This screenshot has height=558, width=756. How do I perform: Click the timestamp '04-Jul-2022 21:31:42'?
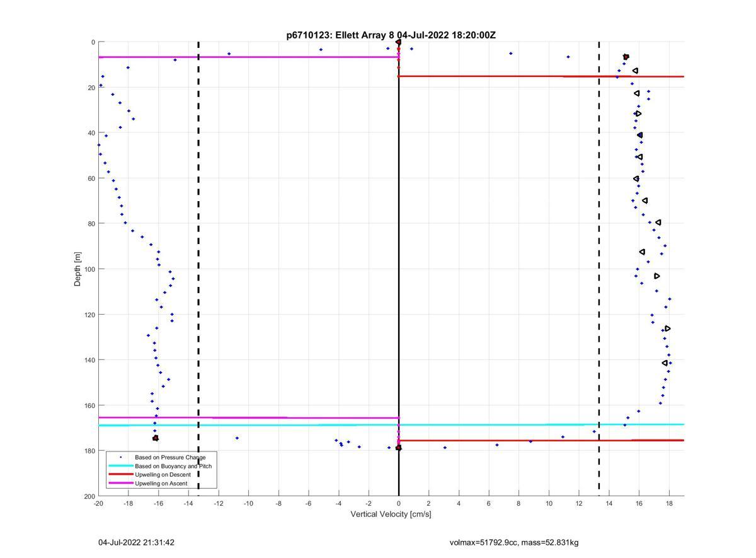click(136, 542)
